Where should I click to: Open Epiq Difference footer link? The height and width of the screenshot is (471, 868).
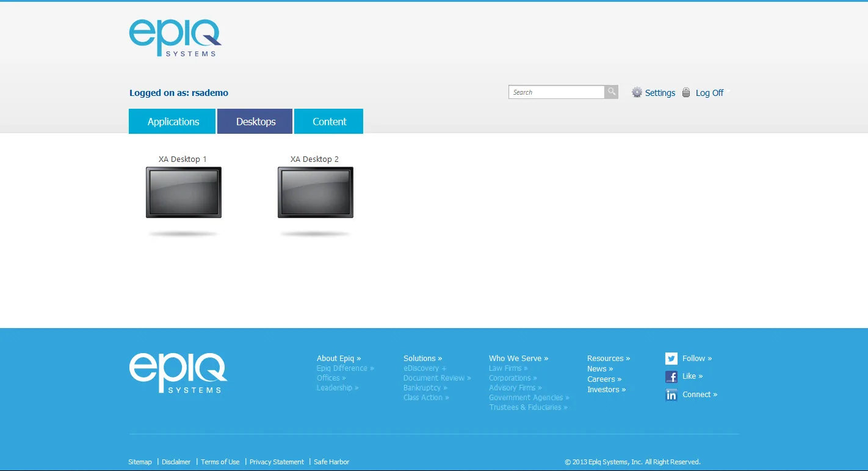click(345, 368)
